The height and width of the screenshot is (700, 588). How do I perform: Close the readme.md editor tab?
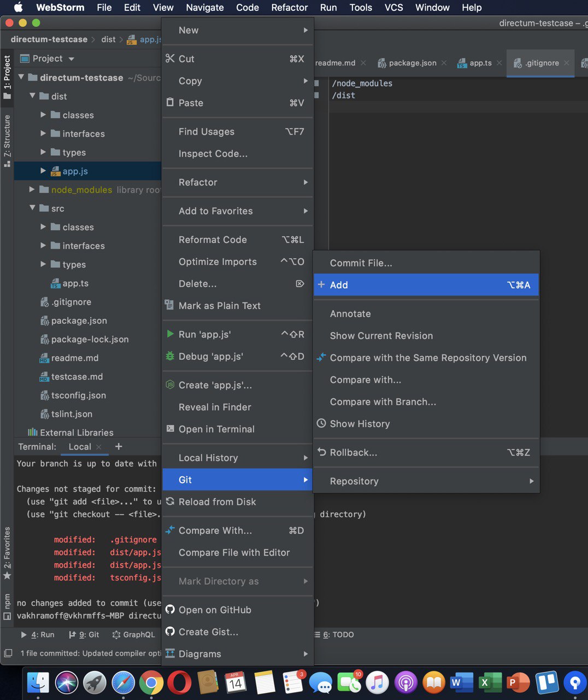pos(363,63)
